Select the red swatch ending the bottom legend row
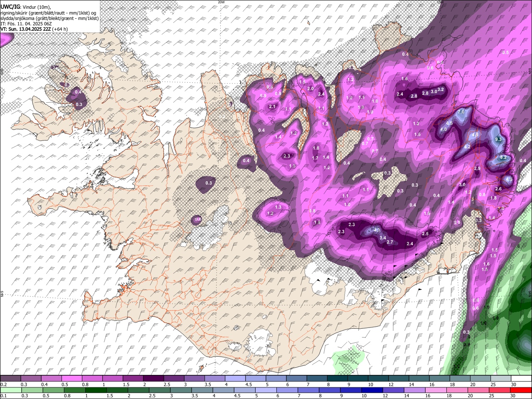Viewport: 532px width, 399px height. coord(521,390)
